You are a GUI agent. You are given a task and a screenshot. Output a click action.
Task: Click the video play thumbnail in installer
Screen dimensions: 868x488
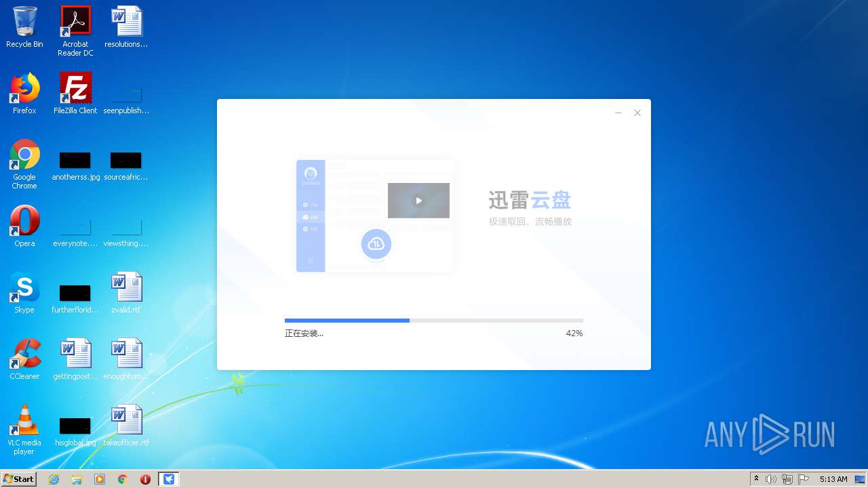(x=418, y=201)
